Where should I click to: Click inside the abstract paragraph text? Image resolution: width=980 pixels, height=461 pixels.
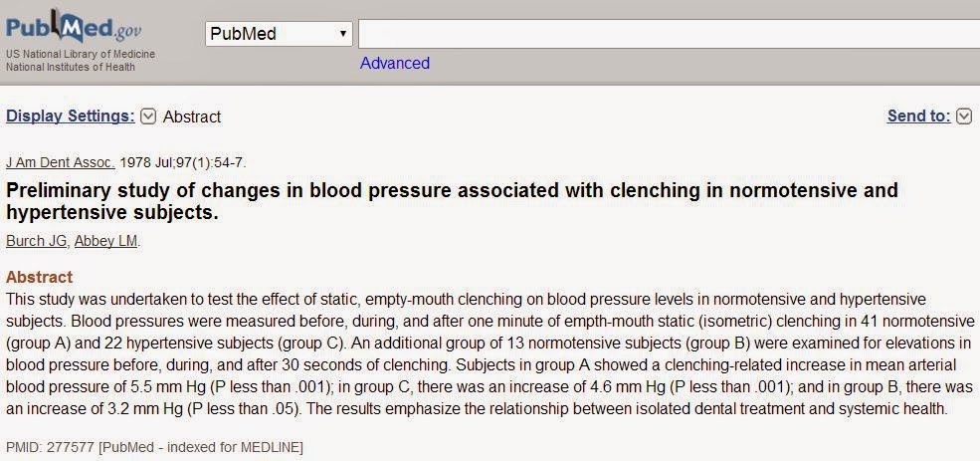click(490, 354)
